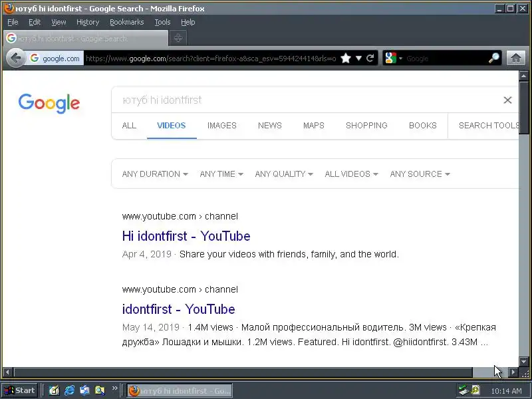Open the 'idontfirst - YouTube' result link

pos(178,309)
